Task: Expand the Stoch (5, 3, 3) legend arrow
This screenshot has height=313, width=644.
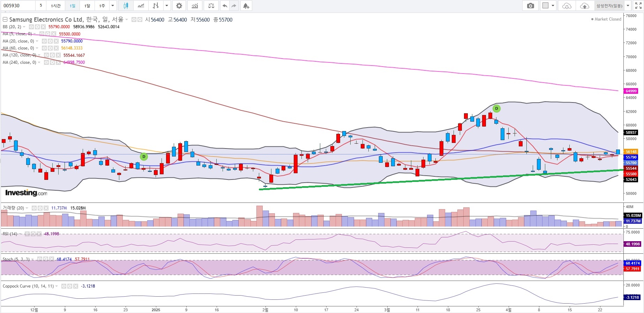Action: pyautogui.click(x=33, y=259)
